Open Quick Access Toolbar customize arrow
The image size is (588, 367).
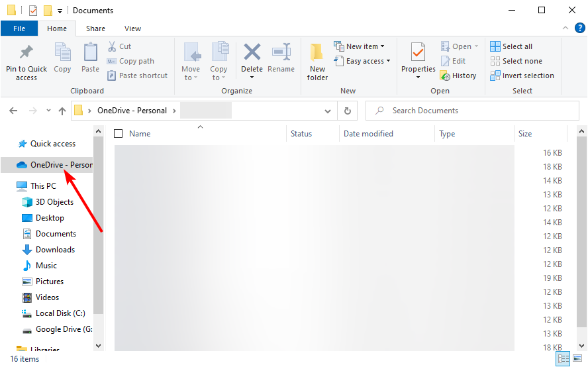pos(60,11)
